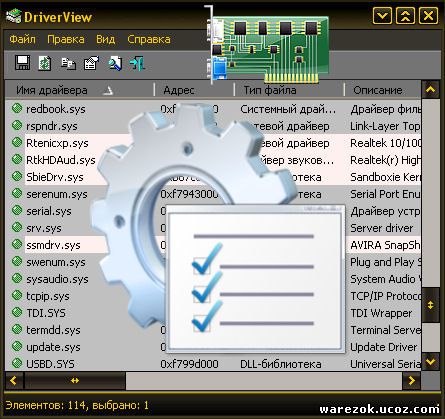Click green icon beside serenum.sys

pyautogui.click(x=17, y=193)
